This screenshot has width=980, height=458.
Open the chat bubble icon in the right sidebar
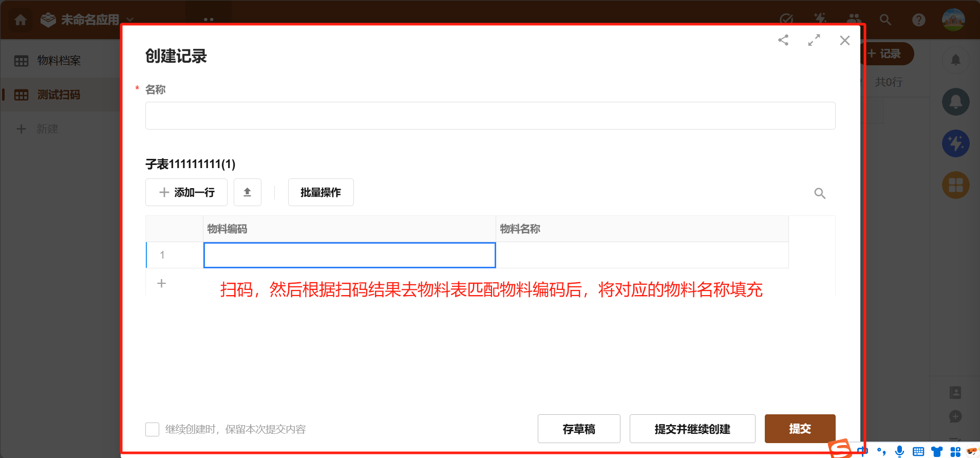point(955,416)
